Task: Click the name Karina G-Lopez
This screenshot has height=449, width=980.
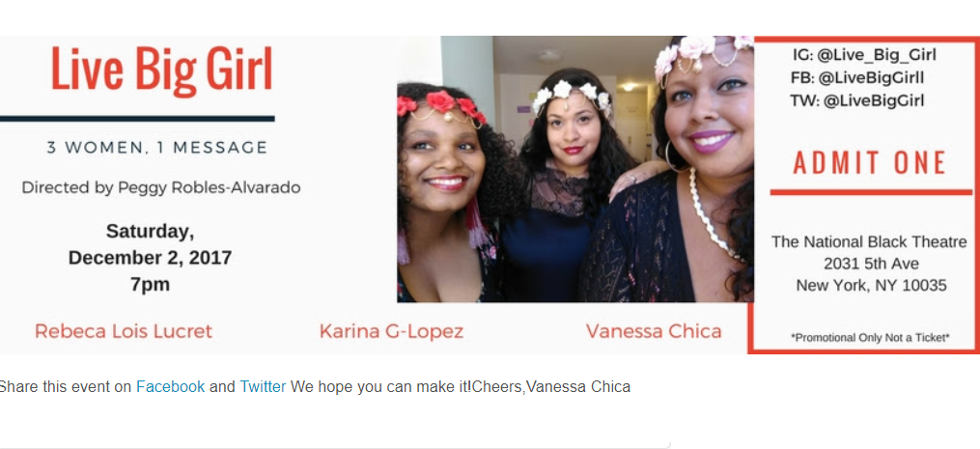Action: pos(391,331)
